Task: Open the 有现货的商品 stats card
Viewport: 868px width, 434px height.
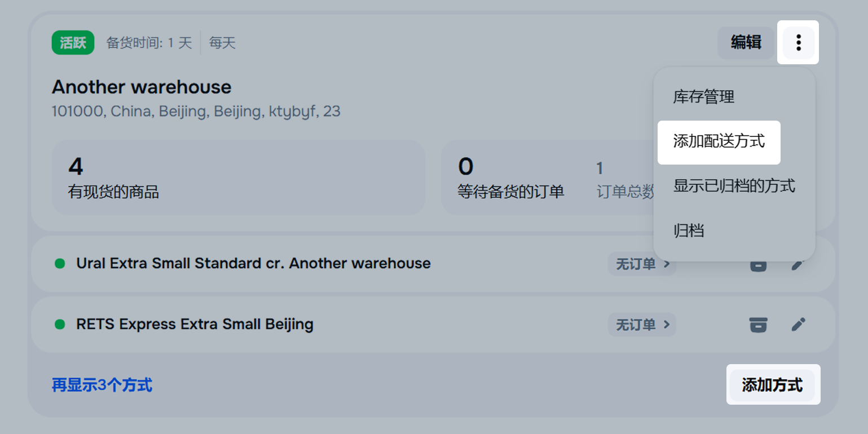Action: click(x=238, y=178)
